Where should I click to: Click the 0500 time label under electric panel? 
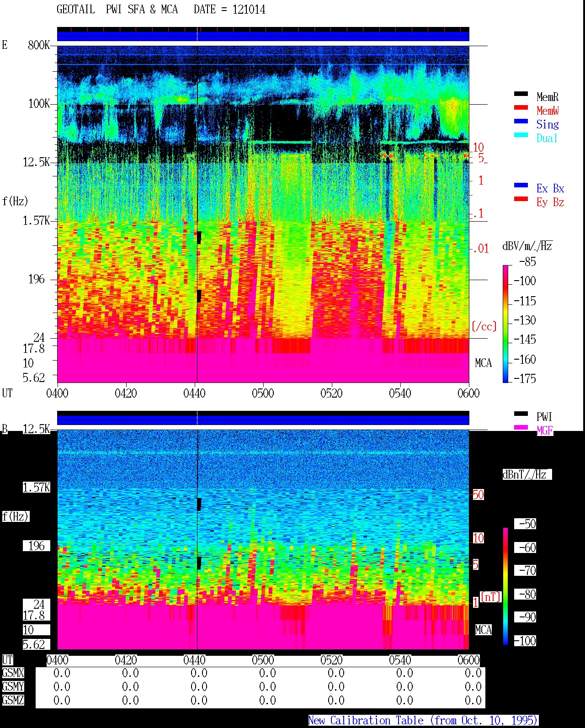(x=263, y=393)
